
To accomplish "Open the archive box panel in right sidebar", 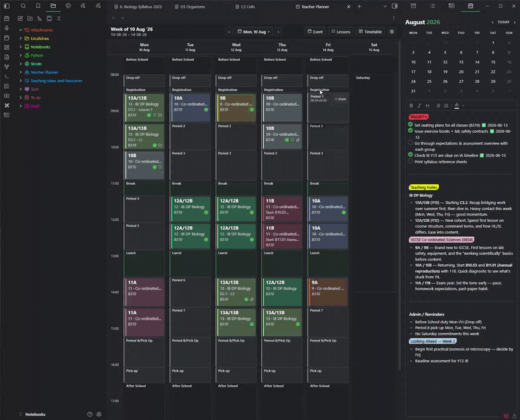I will 413,6.
